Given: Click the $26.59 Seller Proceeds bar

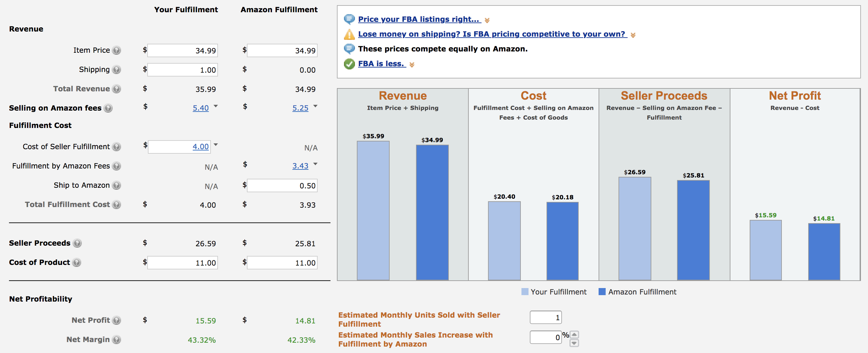Looking at the screenshot, I should (x=635, y=229).
